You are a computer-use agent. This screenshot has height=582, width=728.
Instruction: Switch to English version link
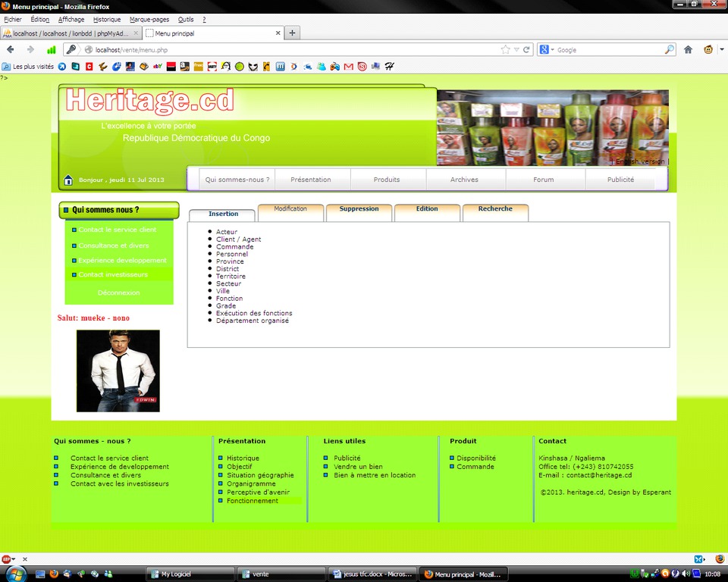[x=640, y=161]
